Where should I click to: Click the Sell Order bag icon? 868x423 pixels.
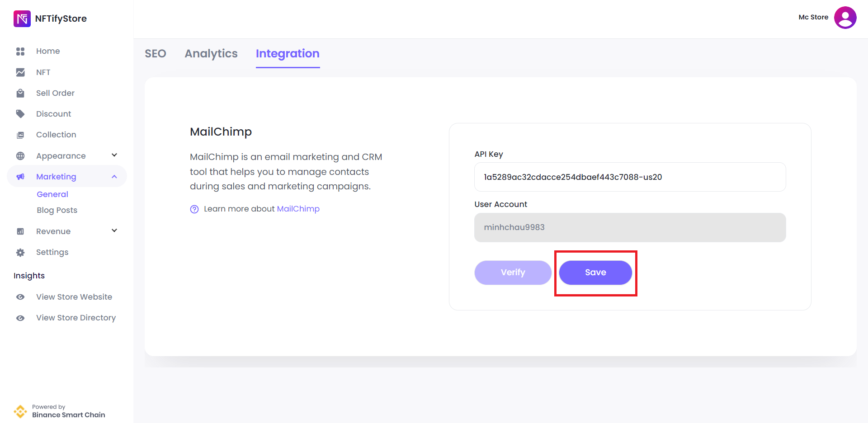pyautogui.click(x=20, y=93)
